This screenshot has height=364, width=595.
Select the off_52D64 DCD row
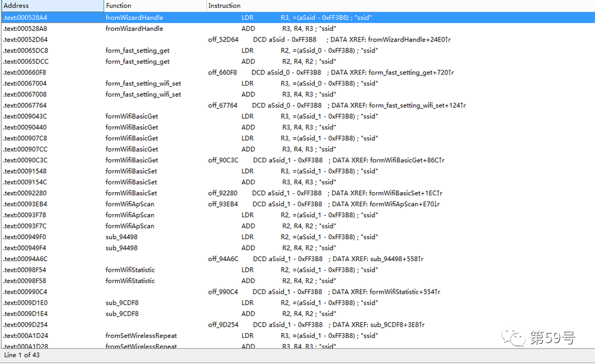298,39
